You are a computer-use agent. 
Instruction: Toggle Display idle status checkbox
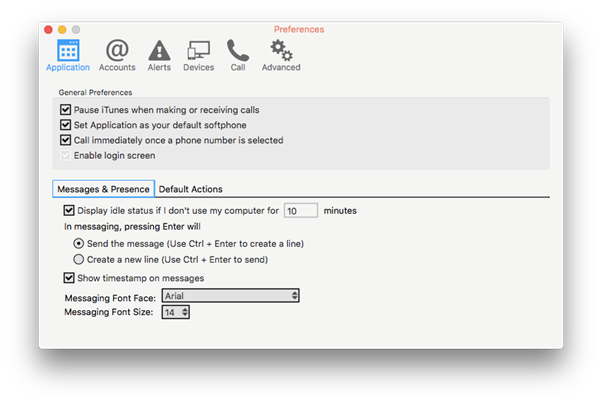69,210
